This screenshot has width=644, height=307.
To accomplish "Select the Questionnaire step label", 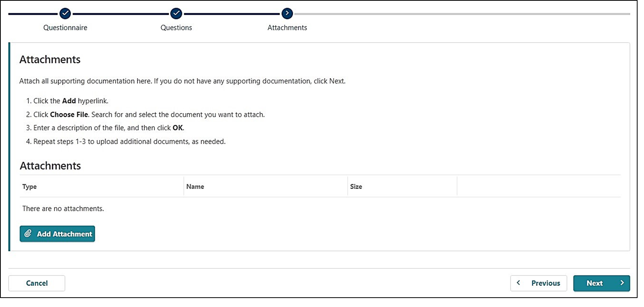I will tap(65, 27).
